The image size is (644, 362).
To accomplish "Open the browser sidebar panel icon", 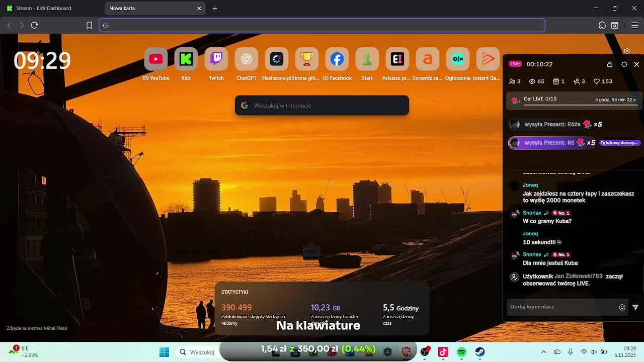I will pyautogui.click(x=615, y=25).
